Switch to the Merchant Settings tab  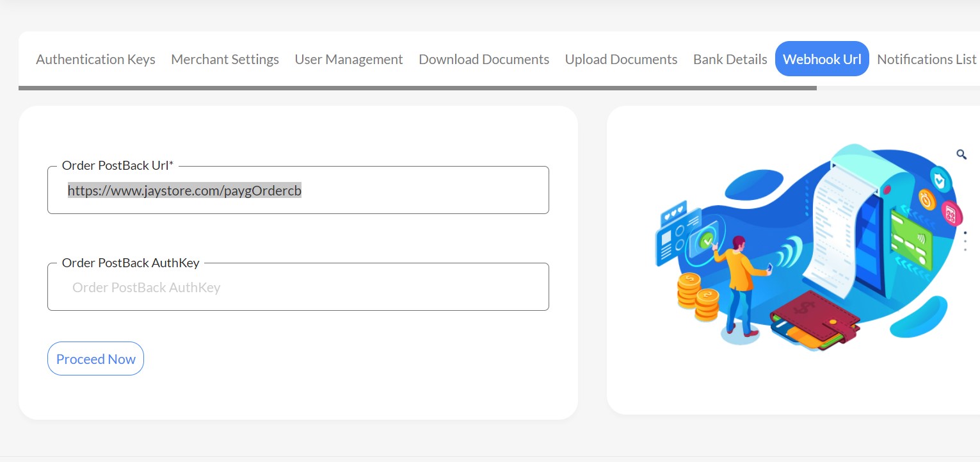(225, 59)
